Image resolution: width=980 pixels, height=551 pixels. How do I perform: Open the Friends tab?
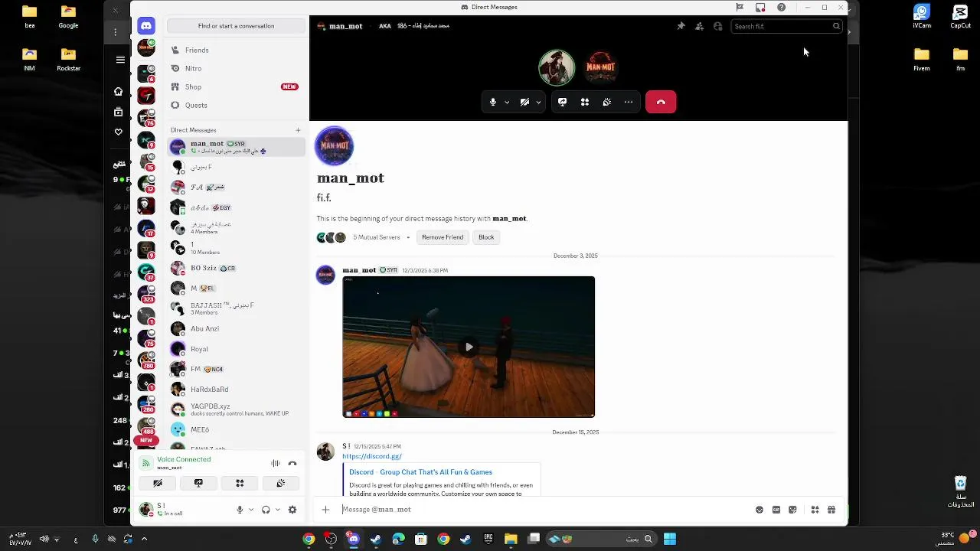pyautogui.click(x=236, y=50)
